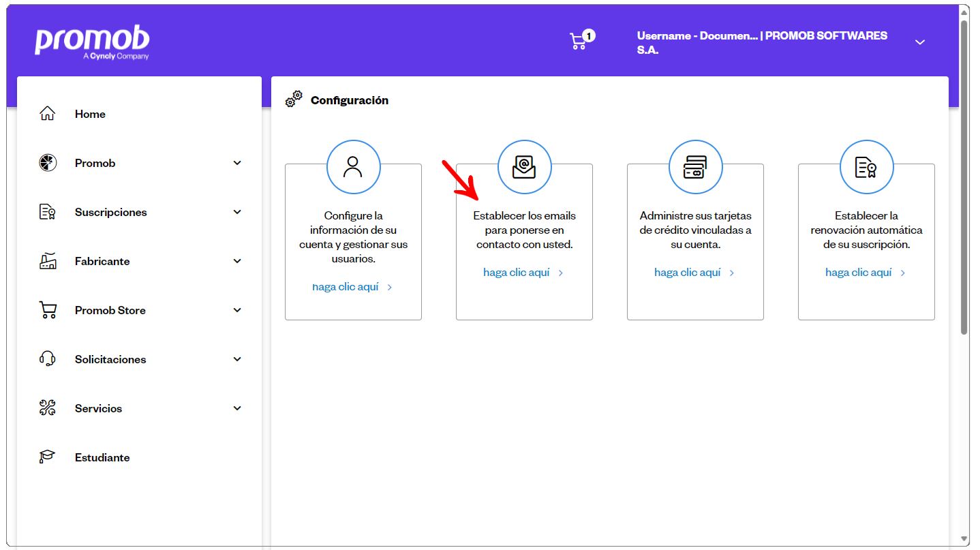Expand the user account dropdown chevron in the header
980x550 pixels.
pos(920,42)
